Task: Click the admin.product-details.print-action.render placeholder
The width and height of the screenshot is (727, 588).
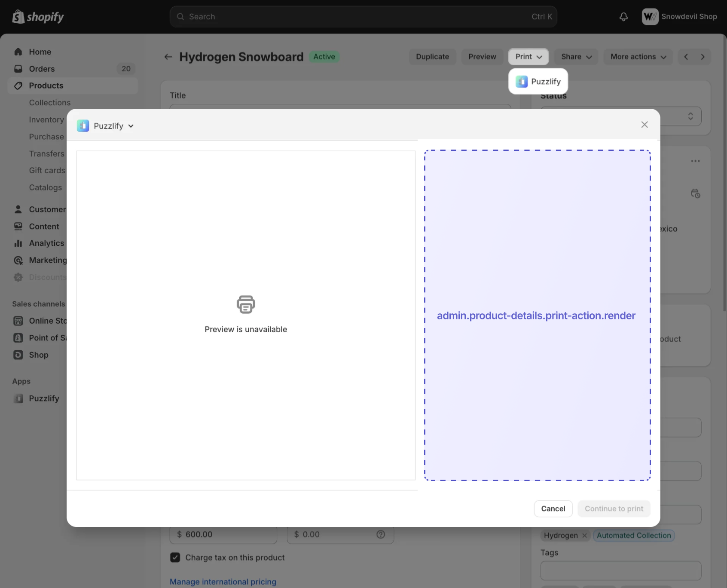Action: pos(537,315)
